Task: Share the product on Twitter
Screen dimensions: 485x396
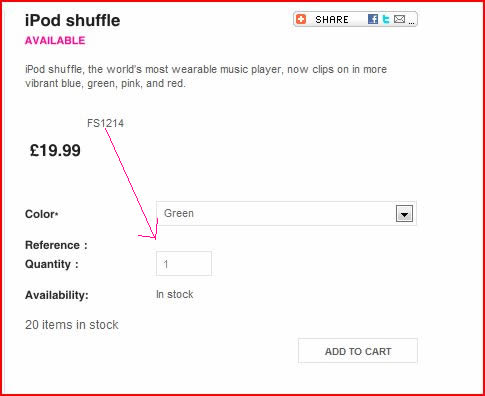Action: (x=386, y=19)
